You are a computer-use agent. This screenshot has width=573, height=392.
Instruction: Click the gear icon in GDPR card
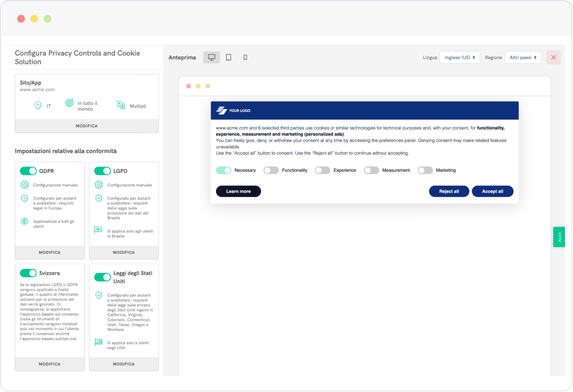[x=24, y=185]
